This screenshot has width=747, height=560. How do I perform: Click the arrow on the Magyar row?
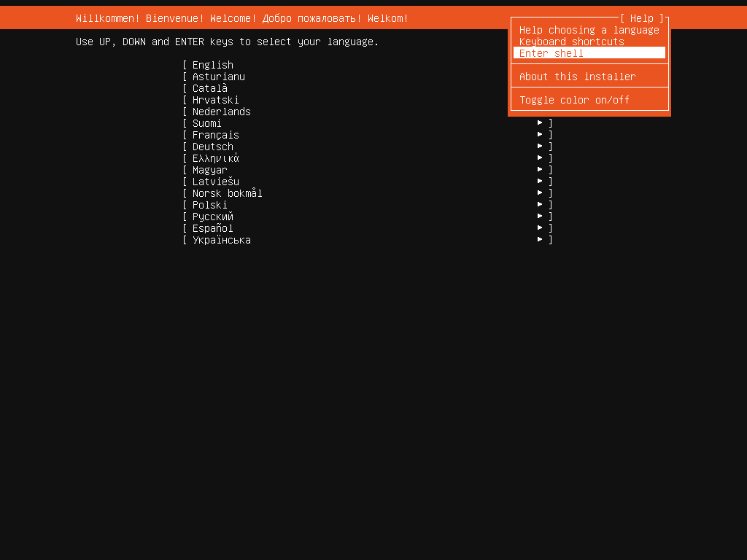[540, 170]
